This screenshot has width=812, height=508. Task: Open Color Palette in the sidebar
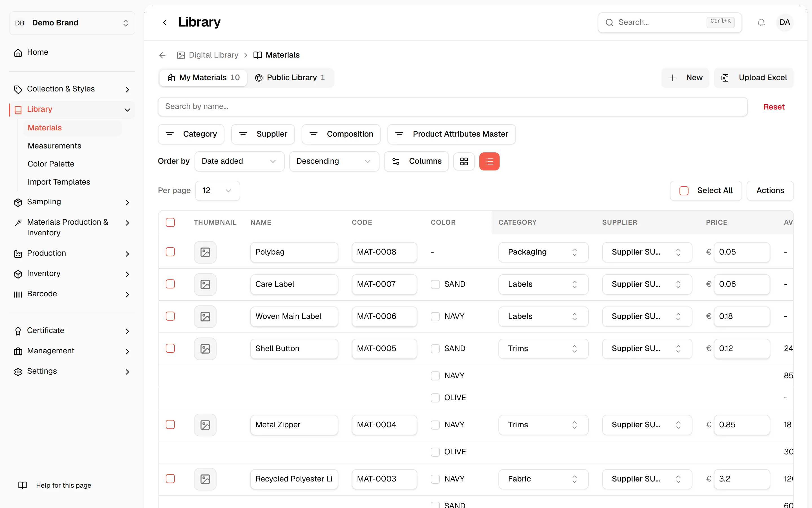pyautogui.click(x=51, y=164)
